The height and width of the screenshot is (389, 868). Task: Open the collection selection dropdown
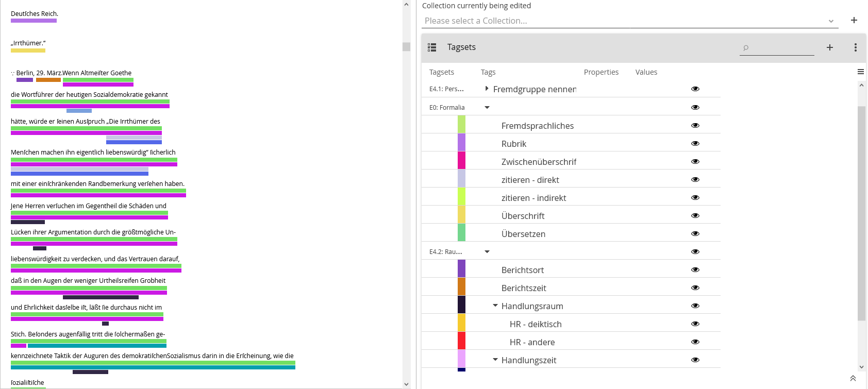pos(831,21)
